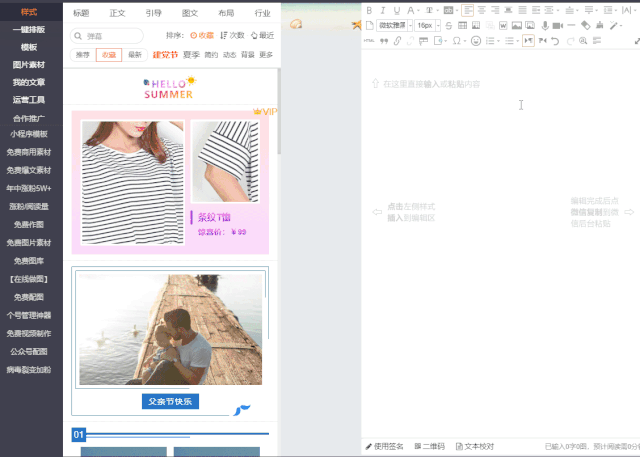Image resolution: width=640 pixels, height=457 pixels.
Task: Open 图片素材 in the left sidebar
Action: 29,64
